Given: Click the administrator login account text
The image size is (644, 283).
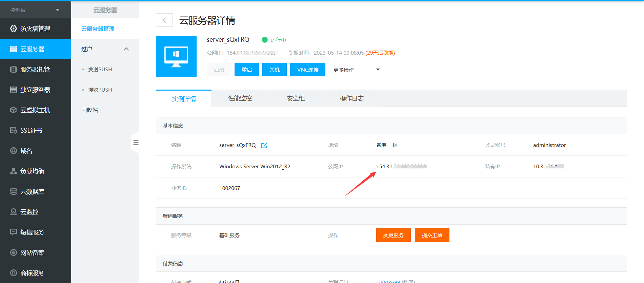Looking at the screenshot, I should coord(549,145).
